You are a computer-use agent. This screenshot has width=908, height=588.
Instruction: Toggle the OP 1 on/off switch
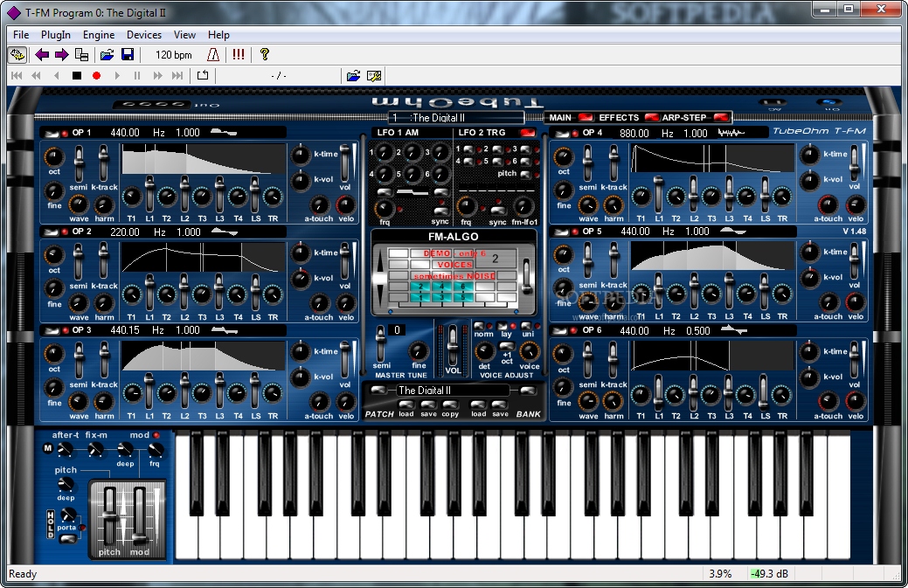[52, 134]
